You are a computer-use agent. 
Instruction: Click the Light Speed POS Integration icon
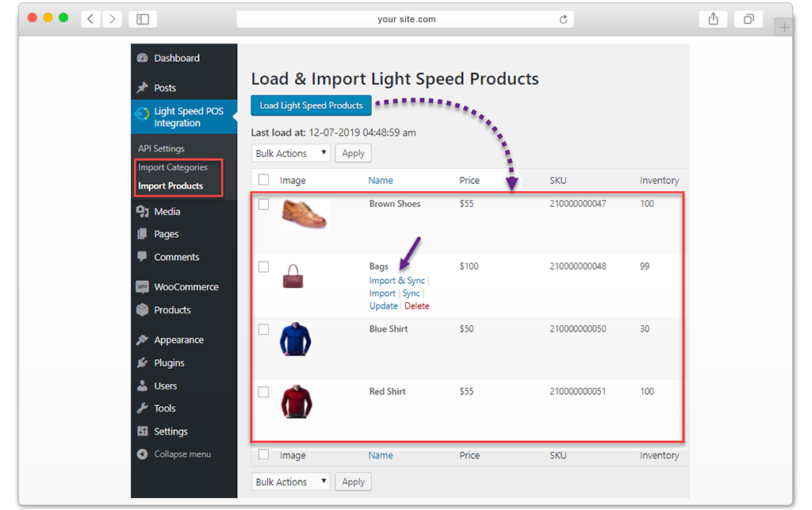point(143,113)
